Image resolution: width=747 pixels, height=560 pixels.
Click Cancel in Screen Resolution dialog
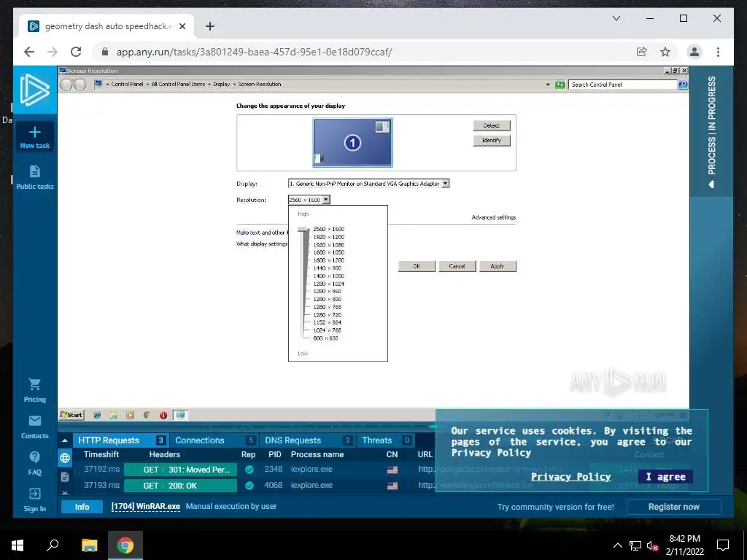click(x=457, y=266)
